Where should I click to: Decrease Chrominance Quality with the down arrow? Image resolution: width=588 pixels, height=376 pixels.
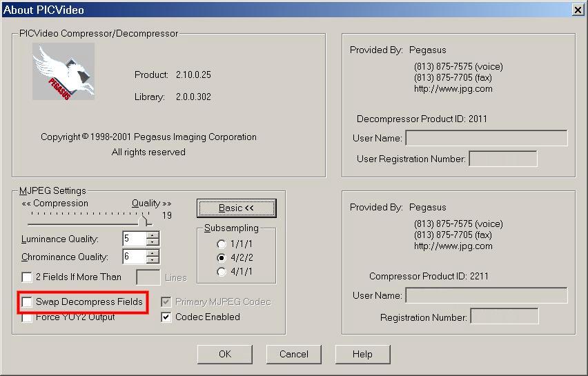[153, 260]
